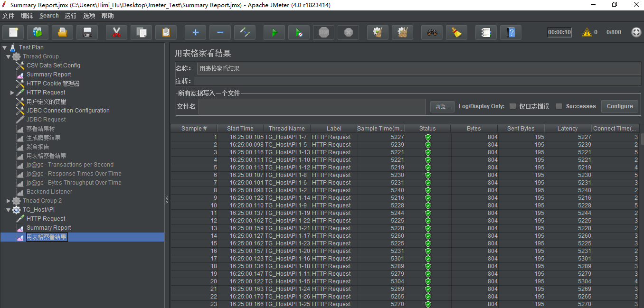Click the Toggle enable/disable icon

245,32
